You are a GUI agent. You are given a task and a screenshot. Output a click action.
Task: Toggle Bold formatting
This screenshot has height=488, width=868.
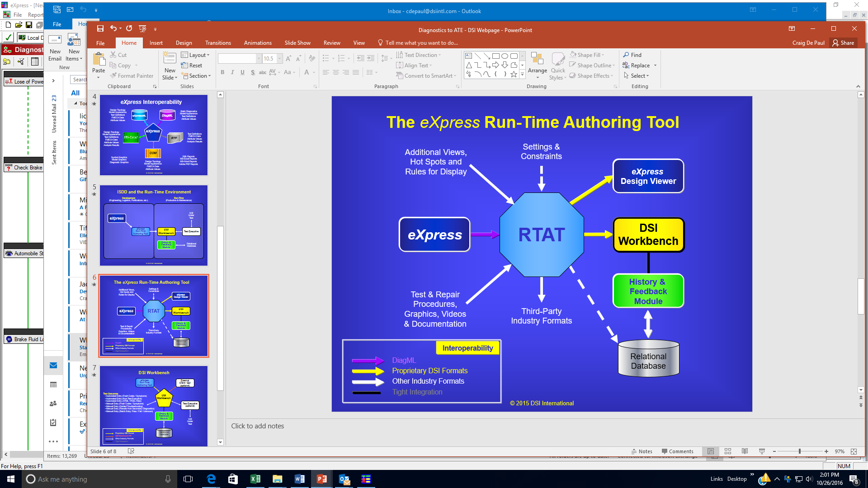click(x=222, y=72)
